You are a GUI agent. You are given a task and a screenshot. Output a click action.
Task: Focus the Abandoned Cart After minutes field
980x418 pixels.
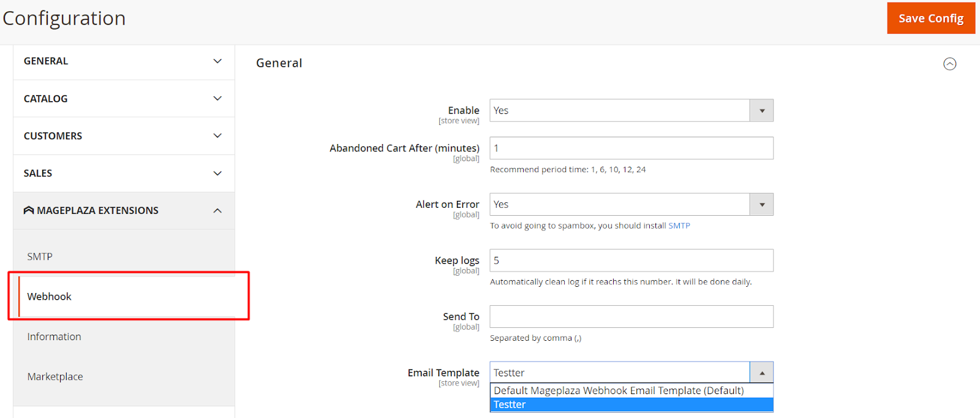tap(631, 148)
